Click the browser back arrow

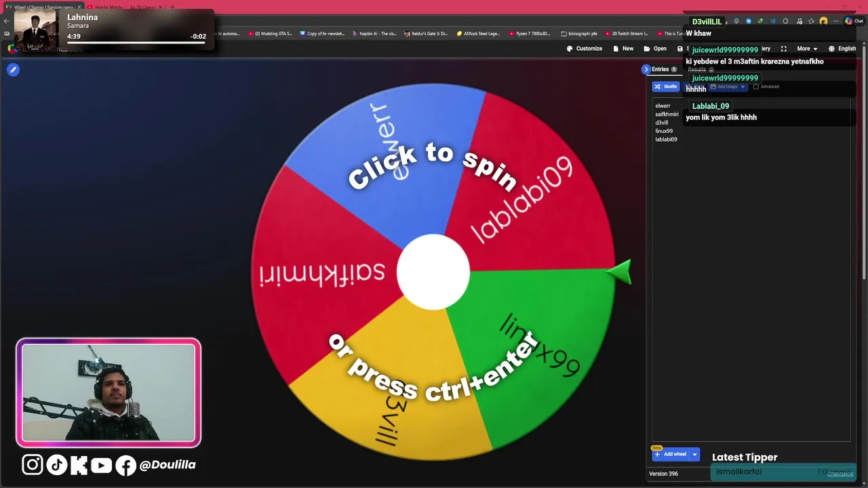point(6,20)
